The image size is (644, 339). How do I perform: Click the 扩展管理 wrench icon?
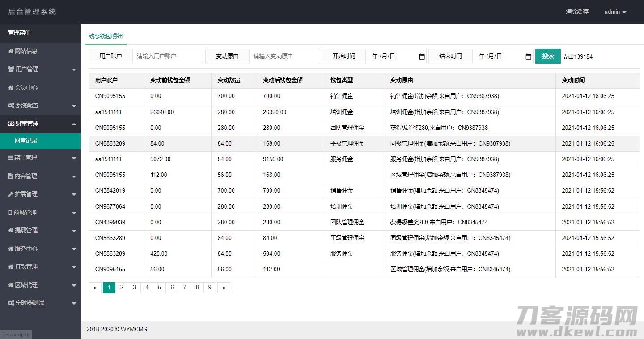[11, 193]
